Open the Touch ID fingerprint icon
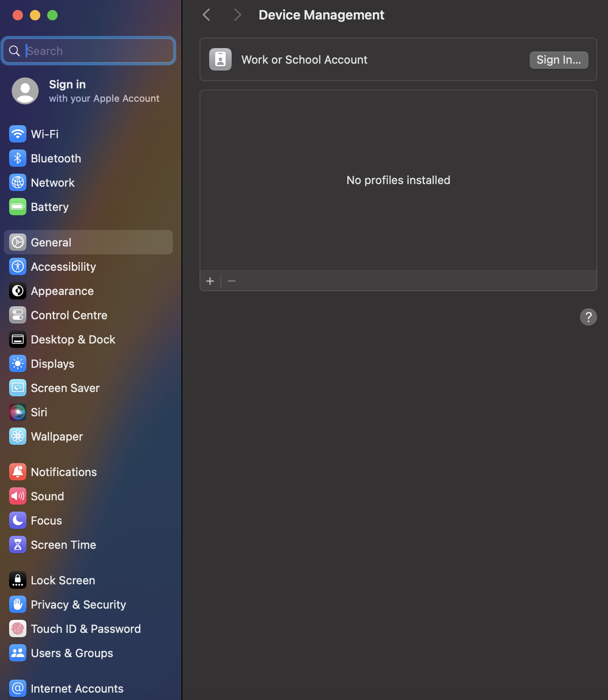The height and width of the screenshot is (700, 608). pyautogui.click(x=18, y=629)
